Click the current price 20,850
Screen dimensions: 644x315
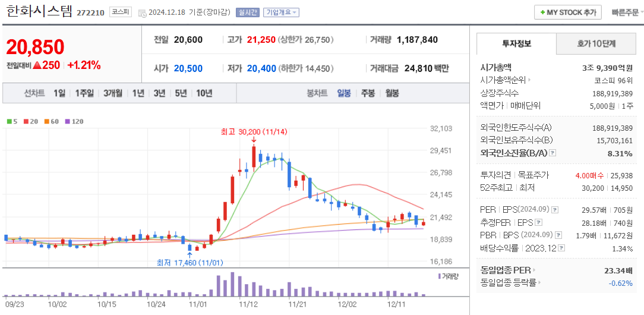[x=35, y=47]
